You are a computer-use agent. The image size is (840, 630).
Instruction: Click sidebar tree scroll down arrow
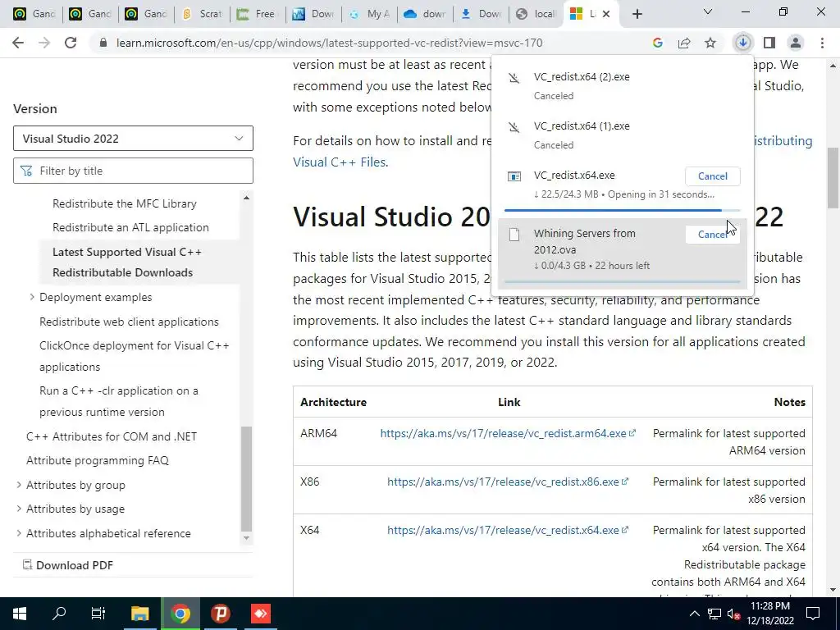[246, 538]
